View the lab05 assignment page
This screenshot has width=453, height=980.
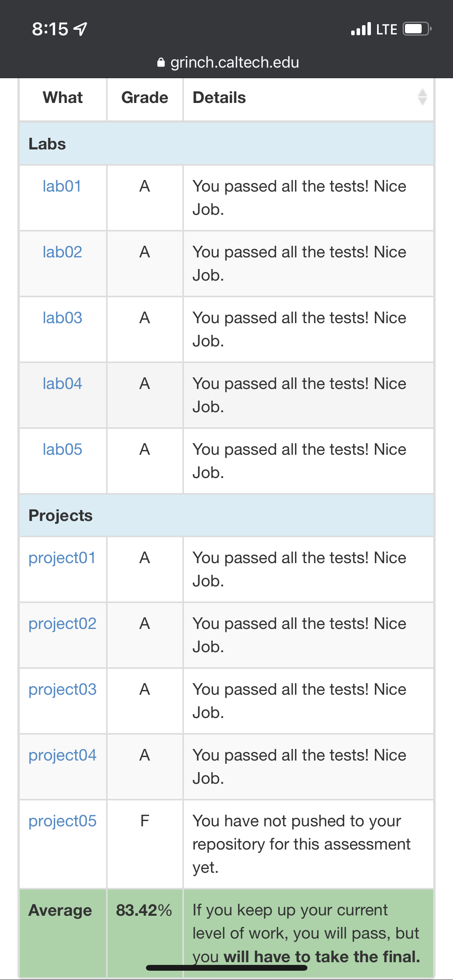(62, 449)
